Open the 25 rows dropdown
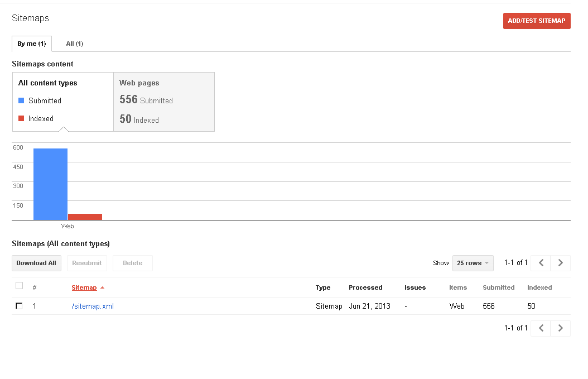Viewport: 588px width, 379px height. tap(473, 263)
